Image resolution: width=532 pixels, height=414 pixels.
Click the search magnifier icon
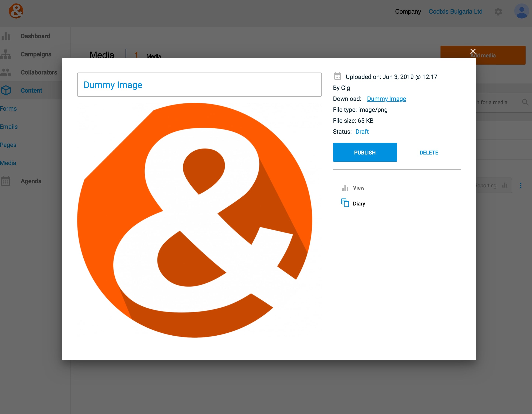point(525,102)
